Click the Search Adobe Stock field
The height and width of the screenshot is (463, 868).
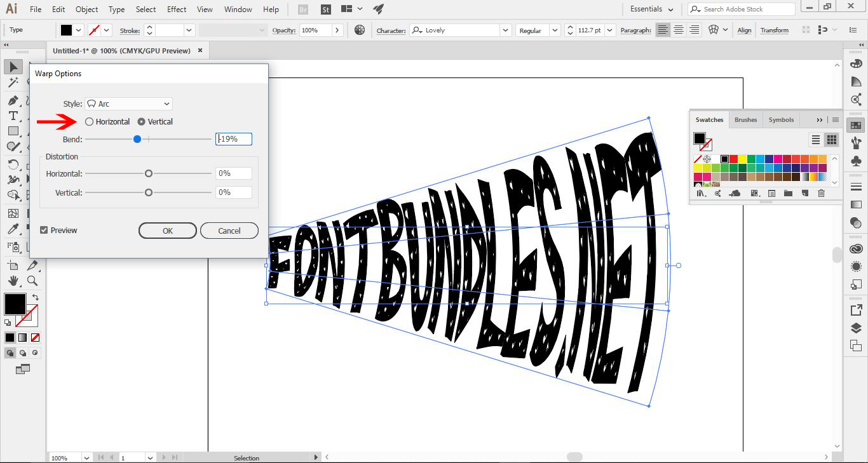click(x=742, y=9)
